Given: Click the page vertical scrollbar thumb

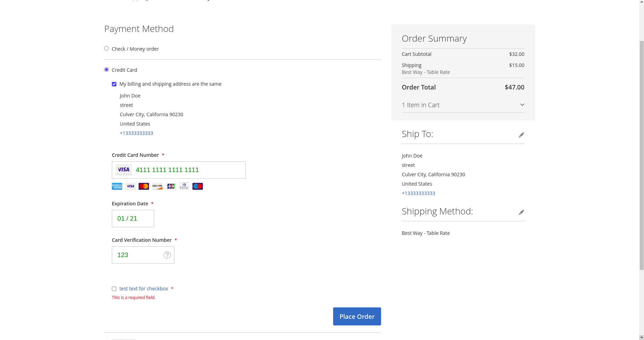Looking at the screenshot, I should (x=642, y=155).
